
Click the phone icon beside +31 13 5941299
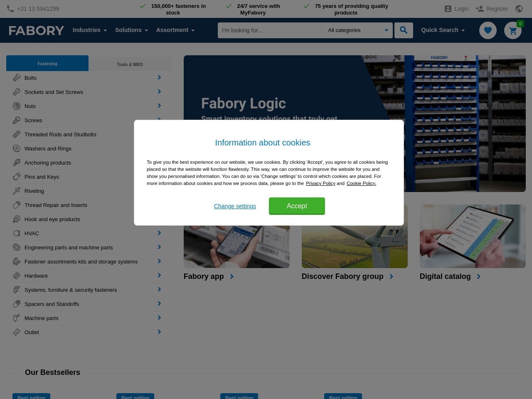[10, 9]
